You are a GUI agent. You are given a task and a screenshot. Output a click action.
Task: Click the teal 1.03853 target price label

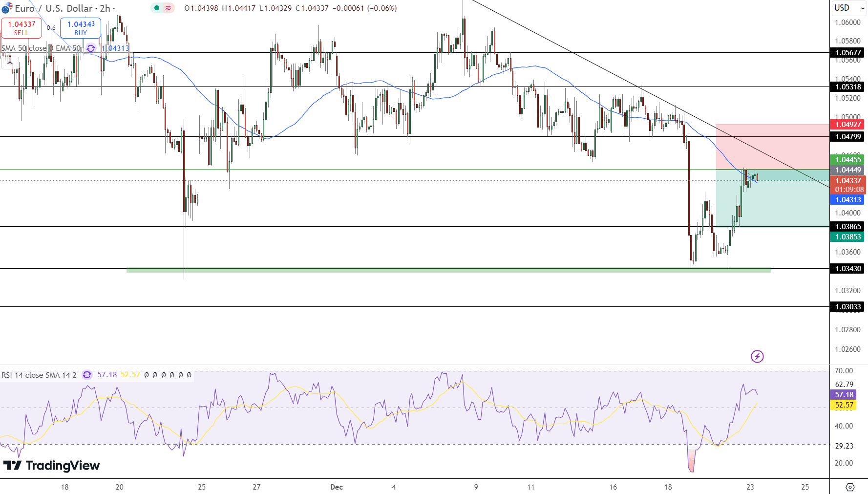(x=847, y=237)
